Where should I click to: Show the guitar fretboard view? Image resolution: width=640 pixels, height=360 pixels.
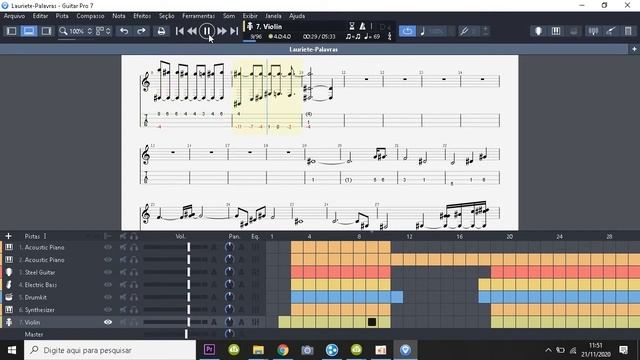(x=538, y=31)
